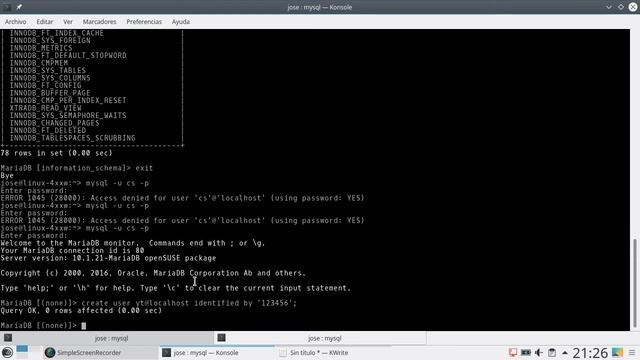The height and width of the screenshot is (360, 640).
Task: Click the INNODB_METRICS row
Action: tap(41, 48)
